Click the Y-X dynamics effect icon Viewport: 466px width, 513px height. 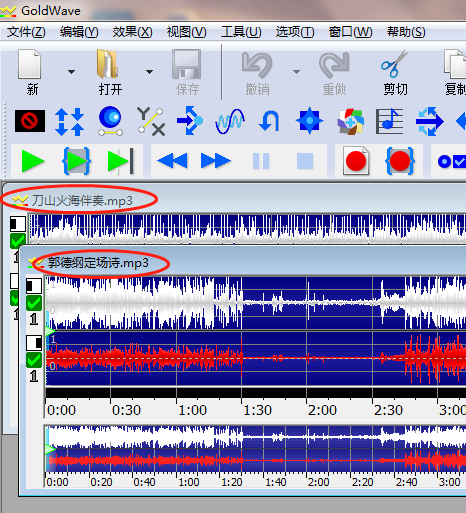point(151,121)
